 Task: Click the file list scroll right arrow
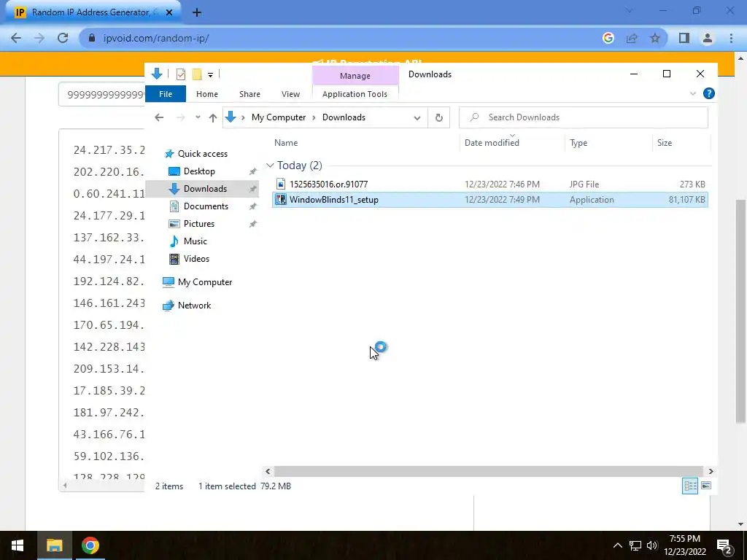[x=711, y=471]
